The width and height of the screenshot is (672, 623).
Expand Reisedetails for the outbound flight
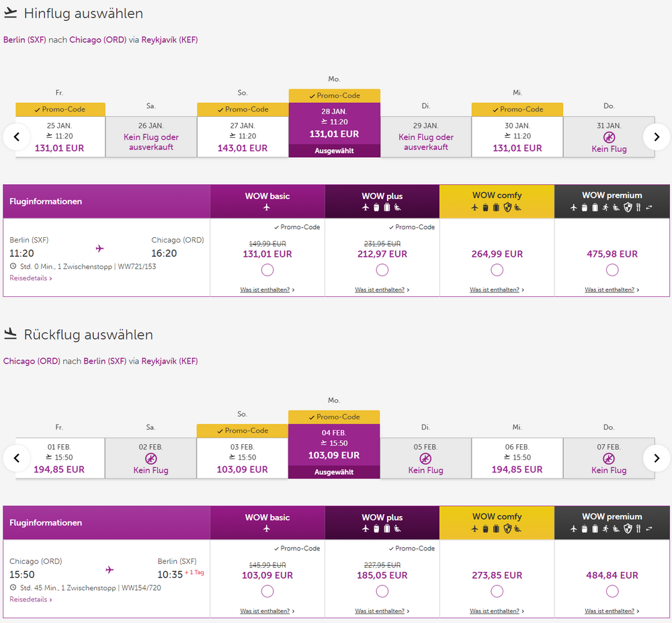31,278
